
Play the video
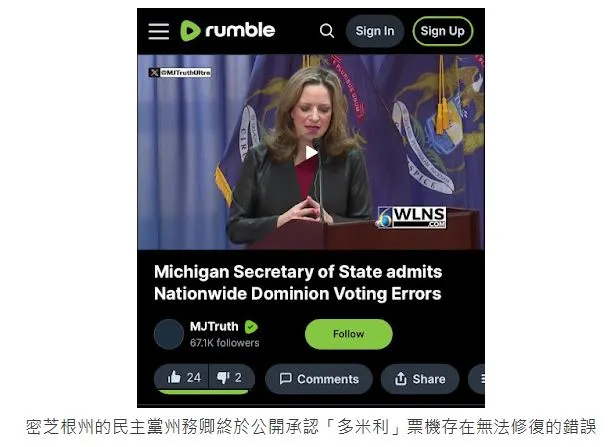tap(311, 152)
